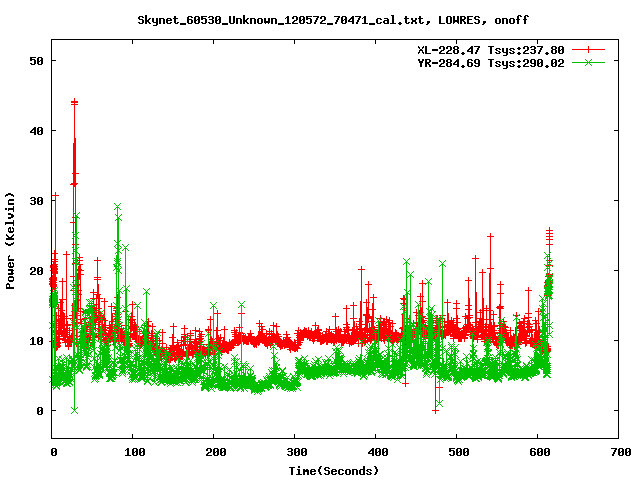Click the plot title text at top

click(x=335, y=19)
